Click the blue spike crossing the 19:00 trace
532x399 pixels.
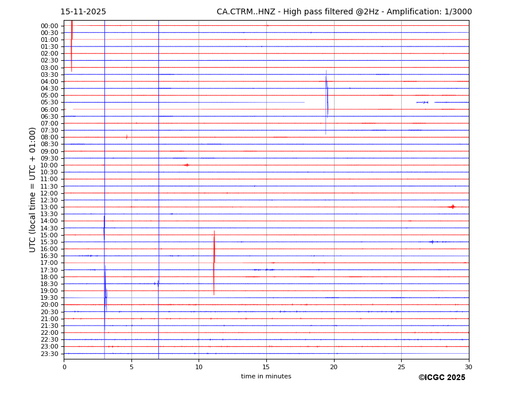[x=105, y=291]
